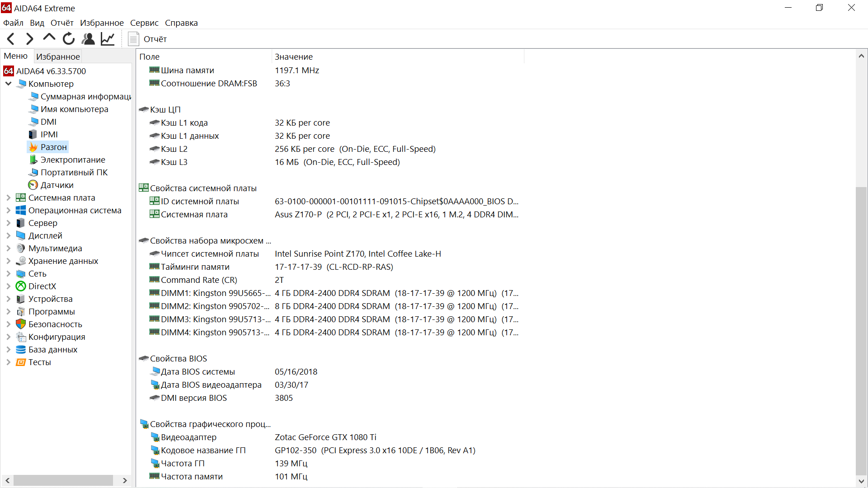
Task: Click the Up level arrow icon
Action: [49, 38]
